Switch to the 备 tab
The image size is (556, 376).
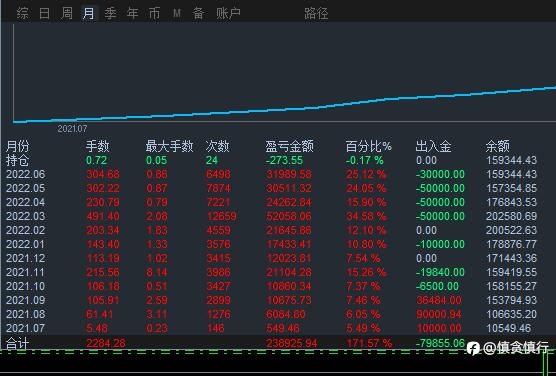[198, 13]
